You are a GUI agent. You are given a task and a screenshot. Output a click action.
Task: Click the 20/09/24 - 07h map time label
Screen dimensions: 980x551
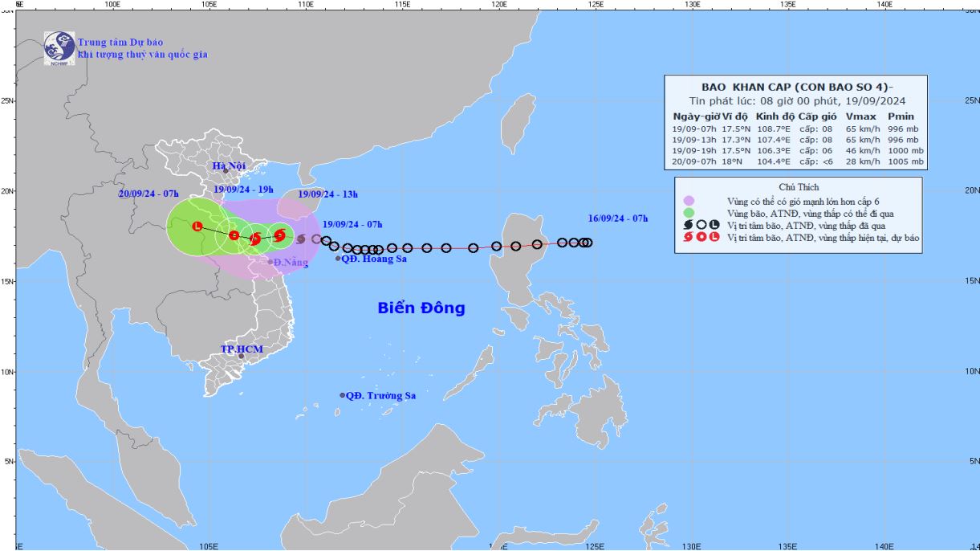[148, 194]
